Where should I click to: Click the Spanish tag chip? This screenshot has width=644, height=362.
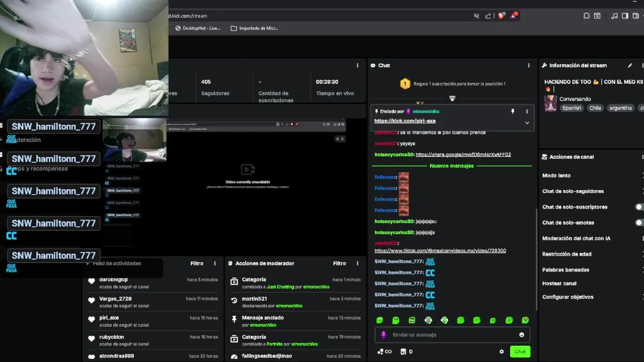pos(572,108)
